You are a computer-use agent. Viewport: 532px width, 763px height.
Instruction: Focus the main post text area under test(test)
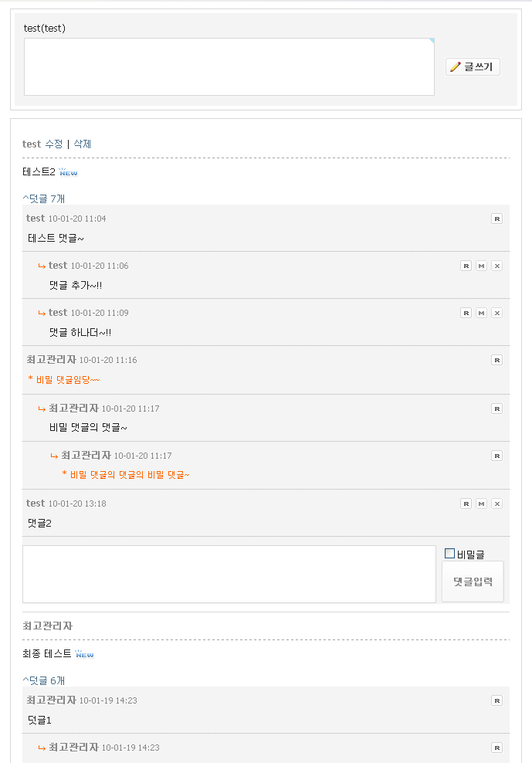229,67
